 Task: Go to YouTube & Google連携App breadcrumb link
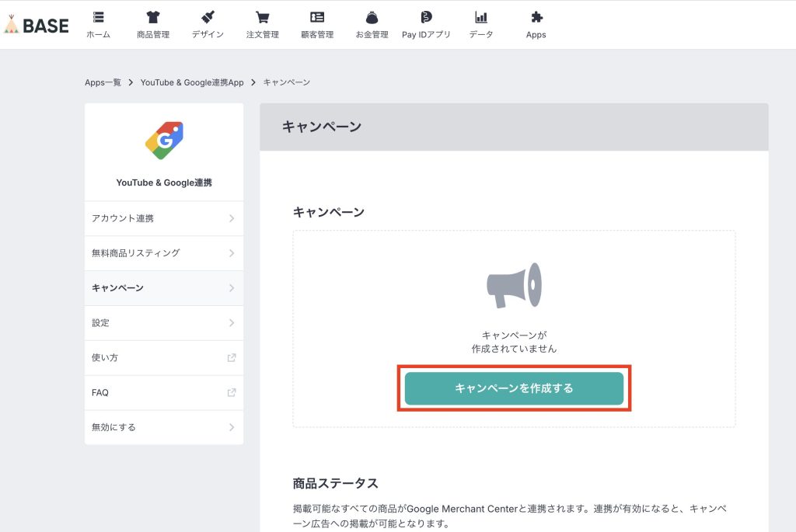click(192, 82)
